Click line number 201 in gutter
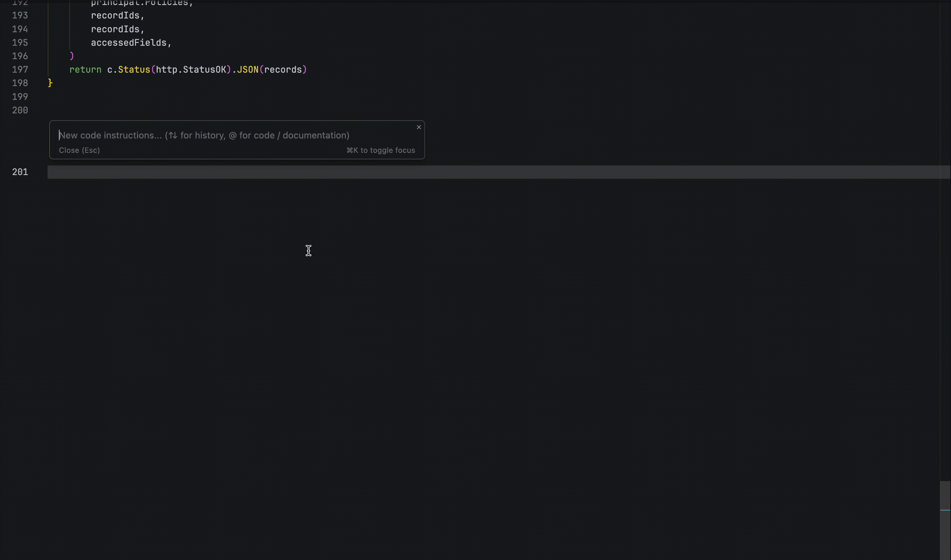 (20, 172)
